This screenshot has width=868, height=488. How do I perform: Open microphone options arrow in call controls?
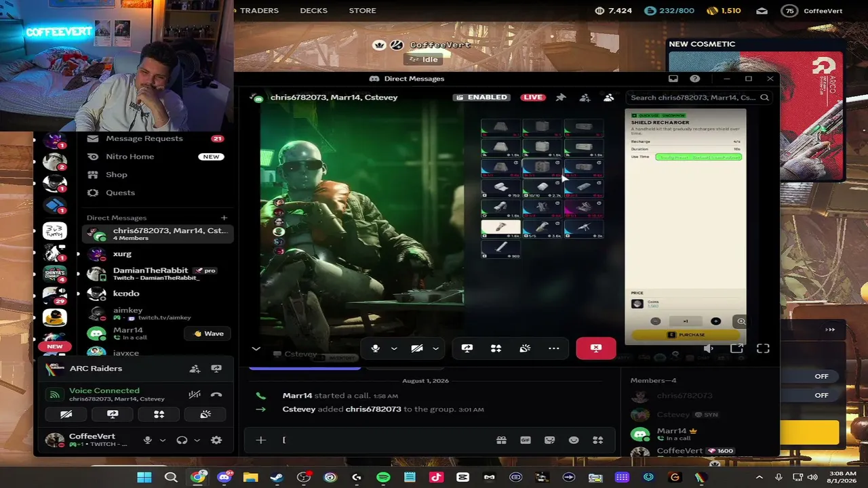pos(394,348)
